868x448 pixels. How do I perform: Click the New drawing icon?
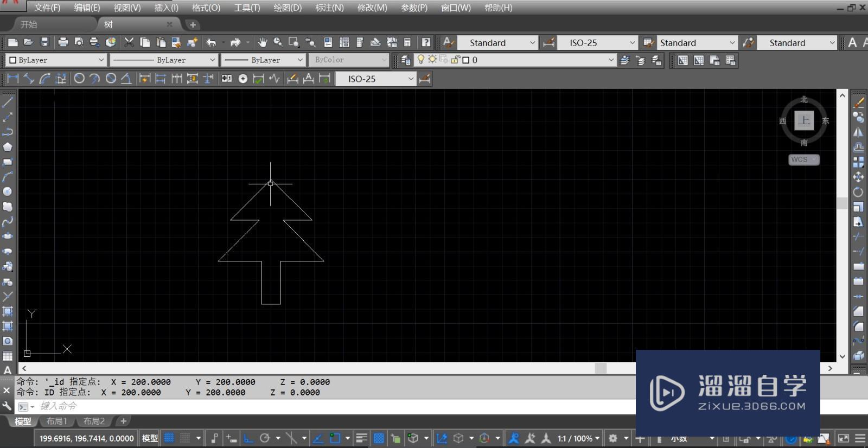tap(13, 42)
